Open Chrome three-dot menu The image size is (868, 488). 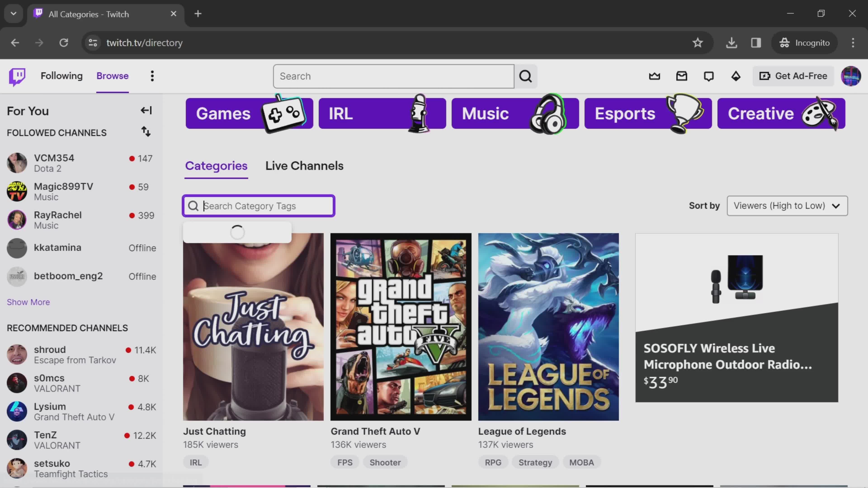coord(853,43)
